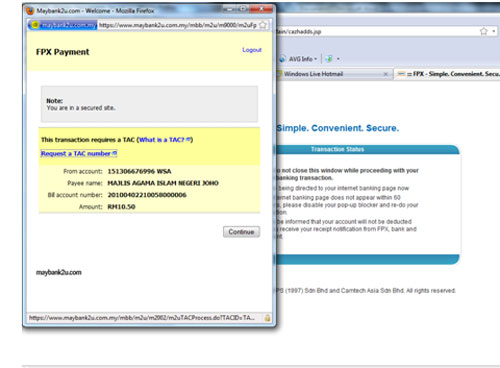
Task: Click the main browser address field
Action: (377, 32)
